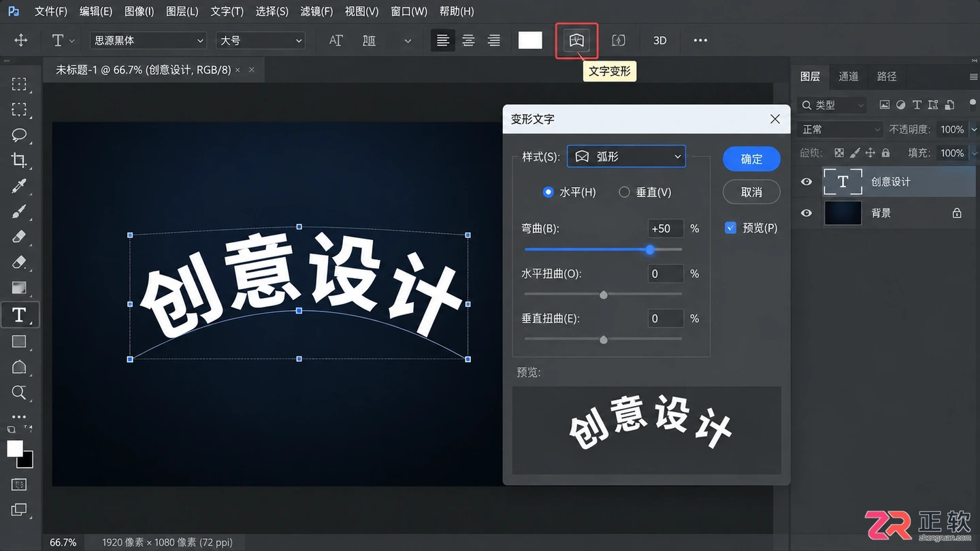This screenshot has height=551, width=980.
Task: Open the 文件(F) menu
Action: (x=51, y=12)
